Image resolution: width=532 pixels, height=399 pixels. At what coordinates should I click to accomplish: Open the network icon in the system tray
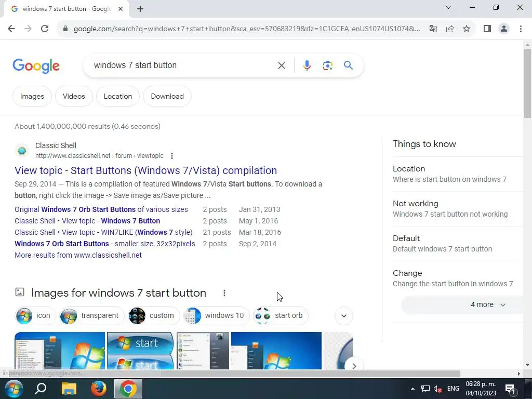(x=425, y=389)
